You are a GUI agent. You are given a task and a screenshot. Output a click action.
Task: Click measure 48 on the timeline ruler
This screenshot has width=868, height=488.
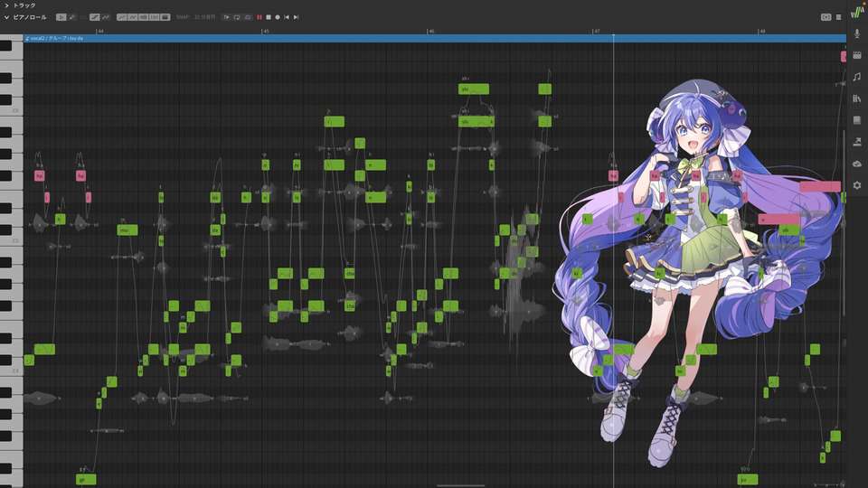point(761,31)
